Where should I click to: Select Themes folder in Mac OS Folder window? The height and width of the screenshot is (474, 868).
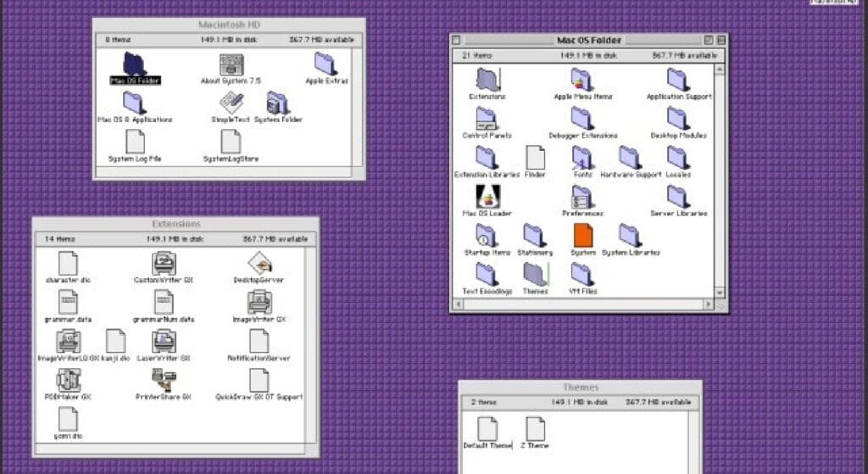point(536,275)
